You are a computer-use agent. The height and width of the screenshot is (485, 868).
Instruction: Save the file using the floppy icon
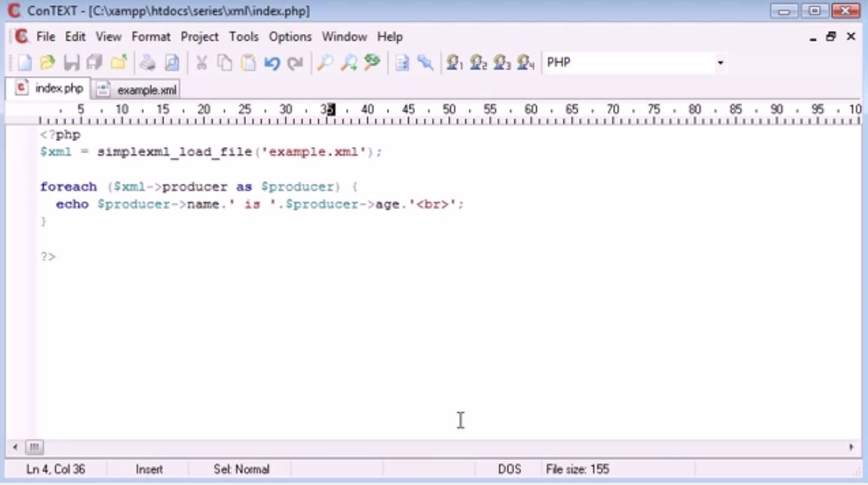click(72, 63)
